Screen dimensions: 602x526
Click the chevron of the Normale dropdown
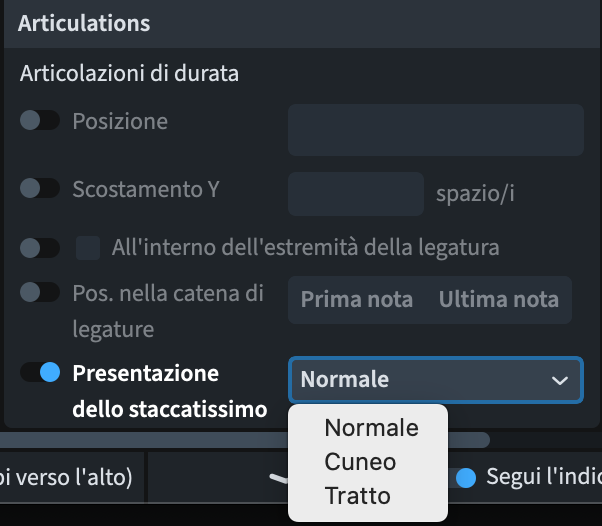[559, 380]
